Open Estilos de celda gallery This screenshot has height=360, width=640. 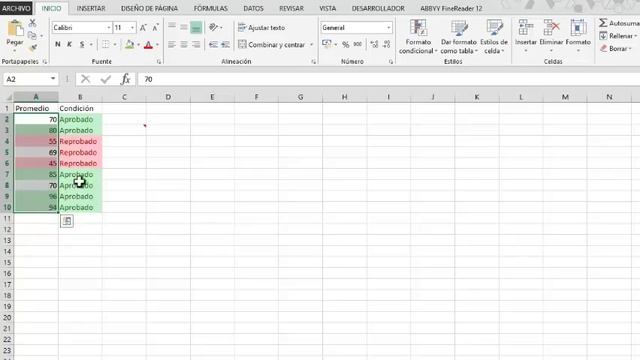[x=494, y=37]
